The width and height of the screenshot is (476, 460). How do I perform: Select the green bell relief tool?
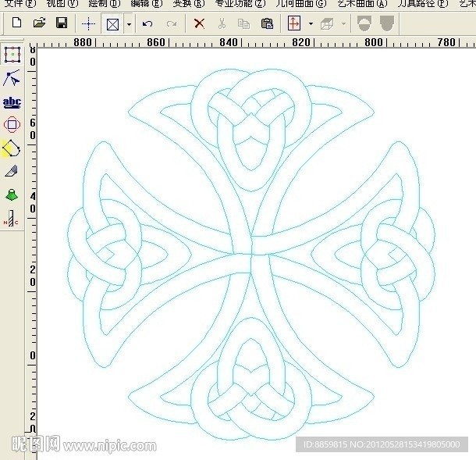point(12,194)
